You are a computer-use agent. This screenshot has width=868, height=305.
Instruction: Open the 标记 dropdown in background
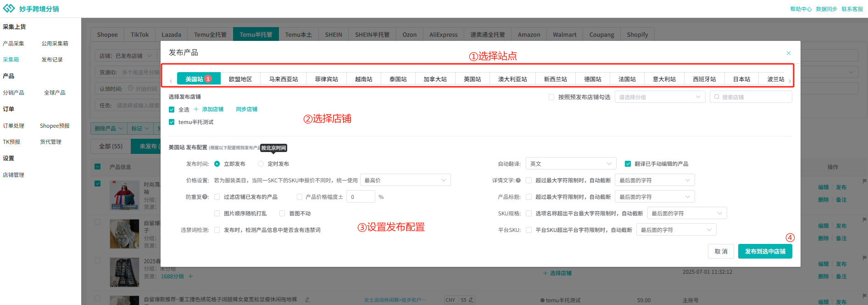point(140,129)
